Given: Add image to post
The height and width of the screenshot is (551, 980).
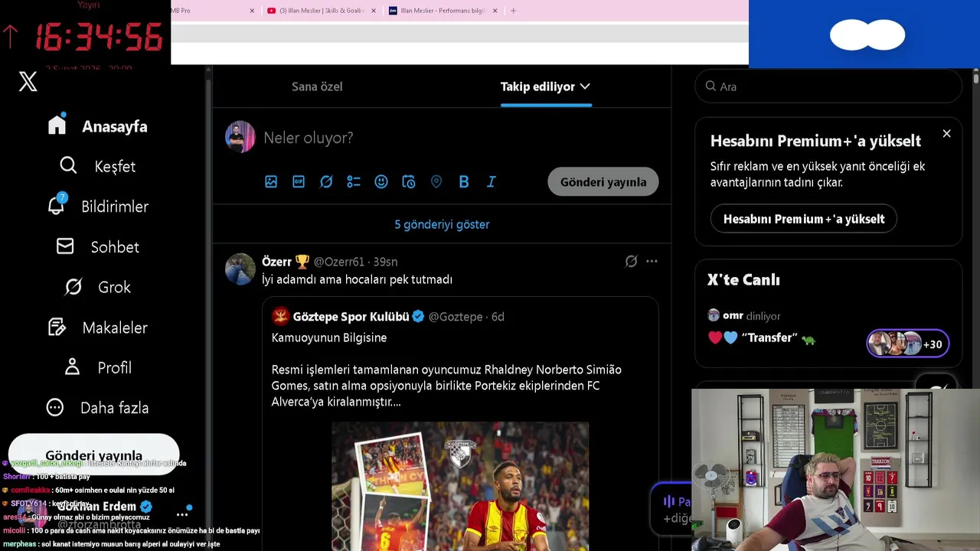Looking at the screenshot, I should point(271,181).
